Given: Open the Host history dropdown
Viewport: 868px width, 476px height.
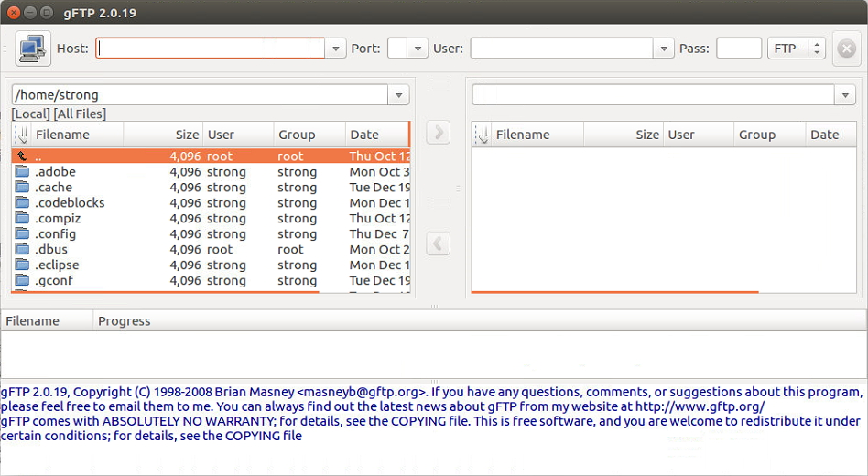Looking at the screenshot, I should (335, 49).
